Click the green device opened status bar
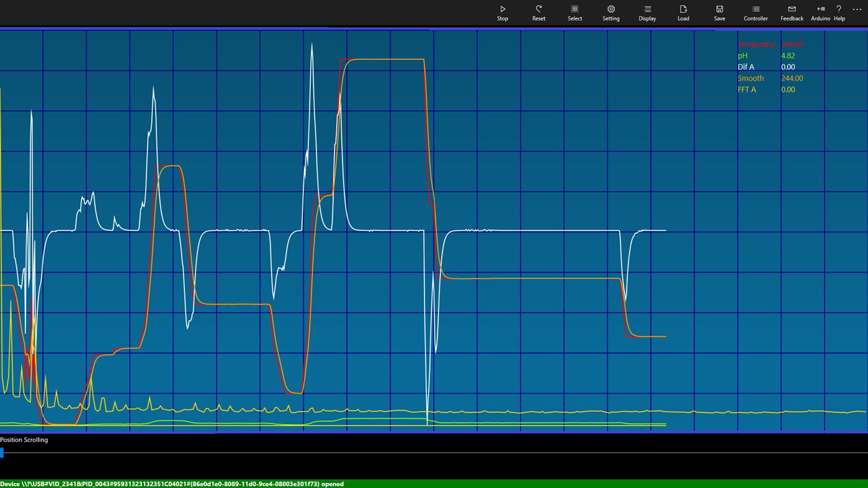This screenshot has width=868, height=488. [x=434, y=484]
